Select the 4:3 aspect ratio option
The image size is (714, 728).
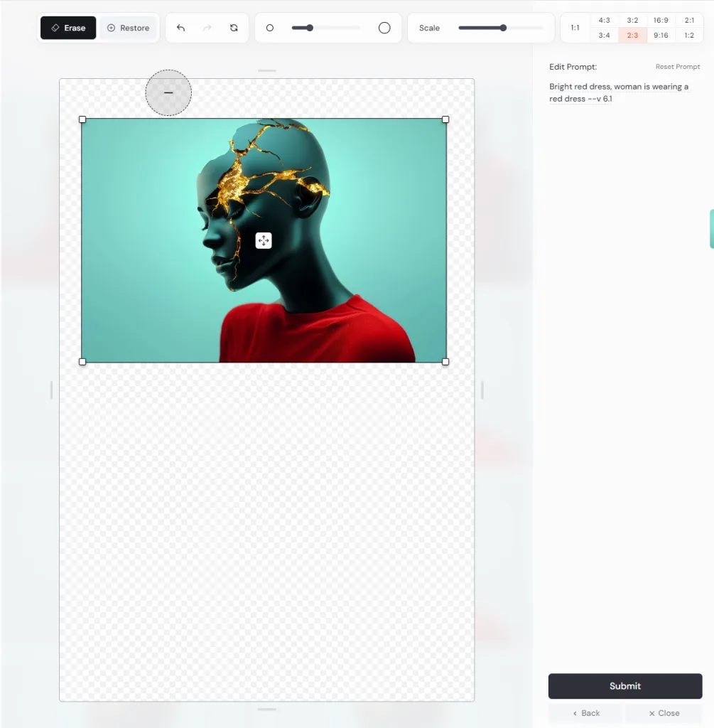point(604,21)
